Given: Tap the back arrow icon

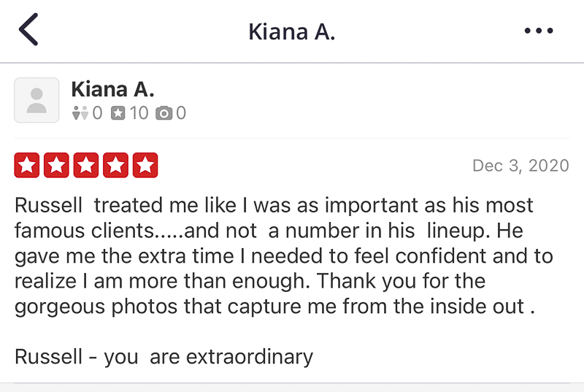Looking at the screenshot, I should coord(28,29).
